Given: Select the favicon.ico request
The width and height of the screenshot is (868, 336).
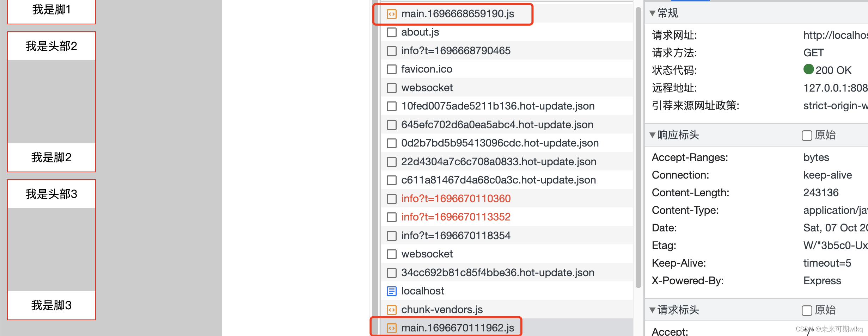Looking at the screenshot, I should 427,69.
